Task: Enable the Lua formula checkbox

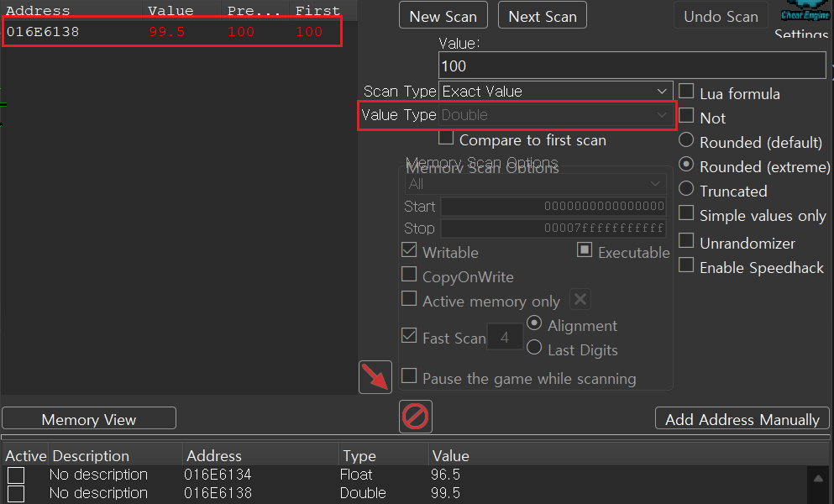Action: pos(686,92)
